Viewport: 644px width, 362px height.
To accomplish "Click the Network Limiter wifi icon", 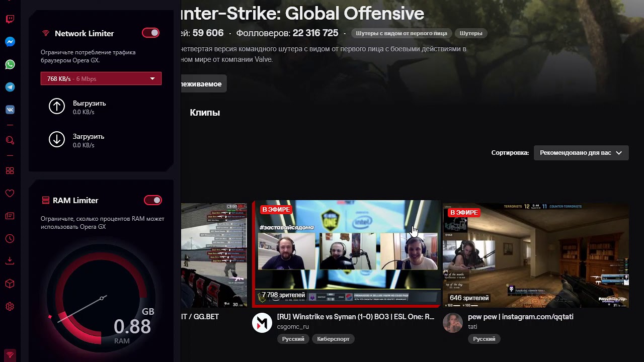I will [46, 33].
